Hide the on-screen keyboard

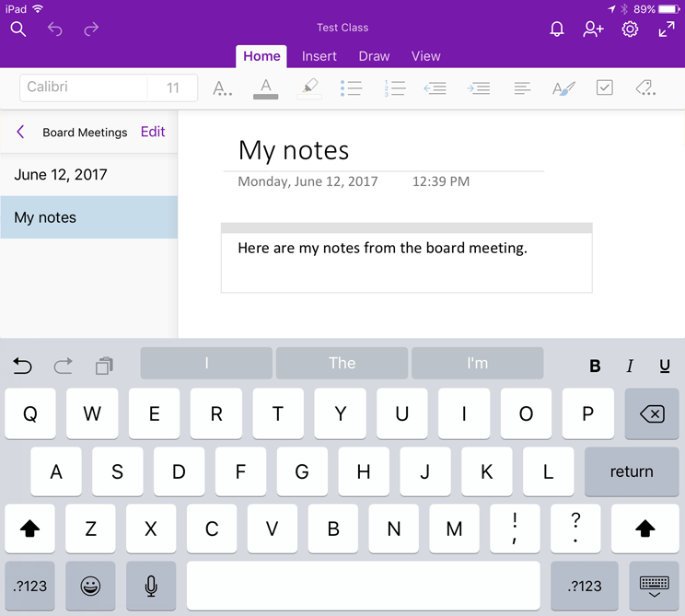click(x=654, y=586)
